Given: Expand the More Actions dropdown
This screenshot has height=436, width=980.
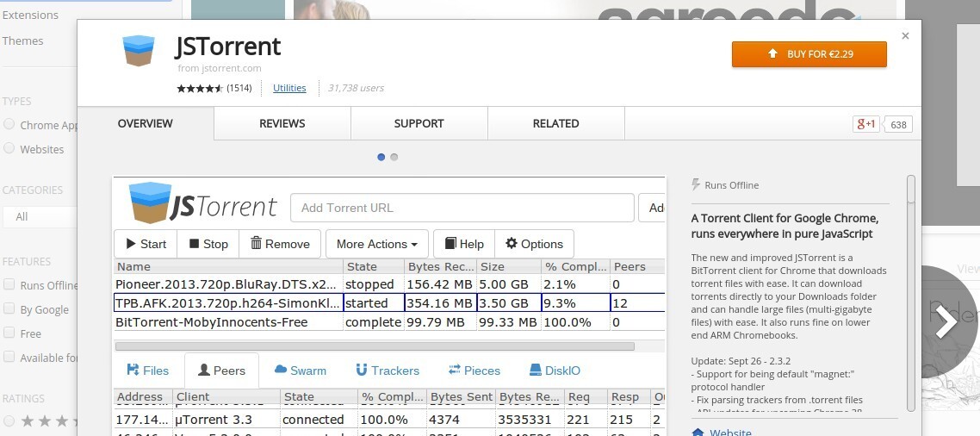Looking at the screenshot, I should click(x=377, y=244).
